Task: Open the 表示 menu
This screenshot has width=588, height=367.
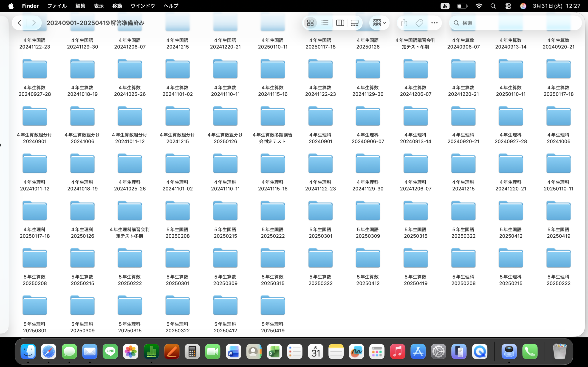Action: point(99,6)
